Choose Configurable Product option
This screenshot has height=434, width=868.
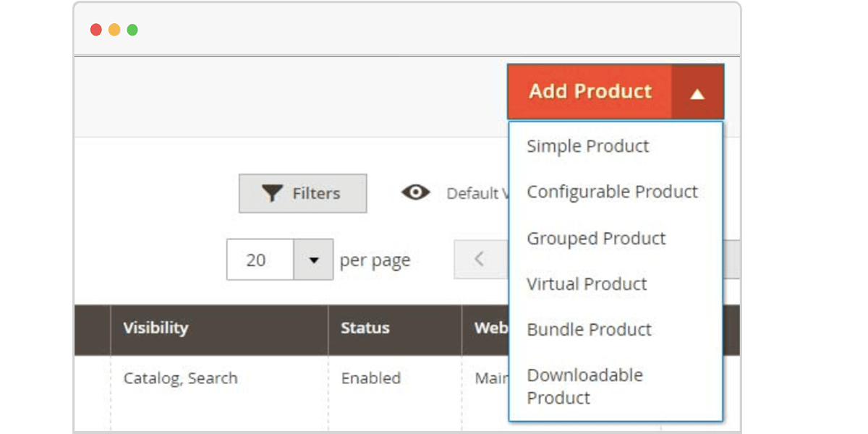[x=612, y=192]
